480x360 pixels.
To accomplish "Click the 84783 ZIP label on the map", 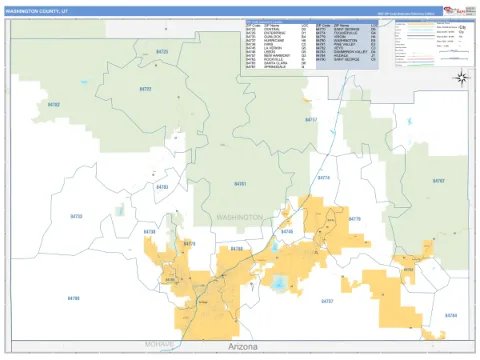I will click(162, 187).
